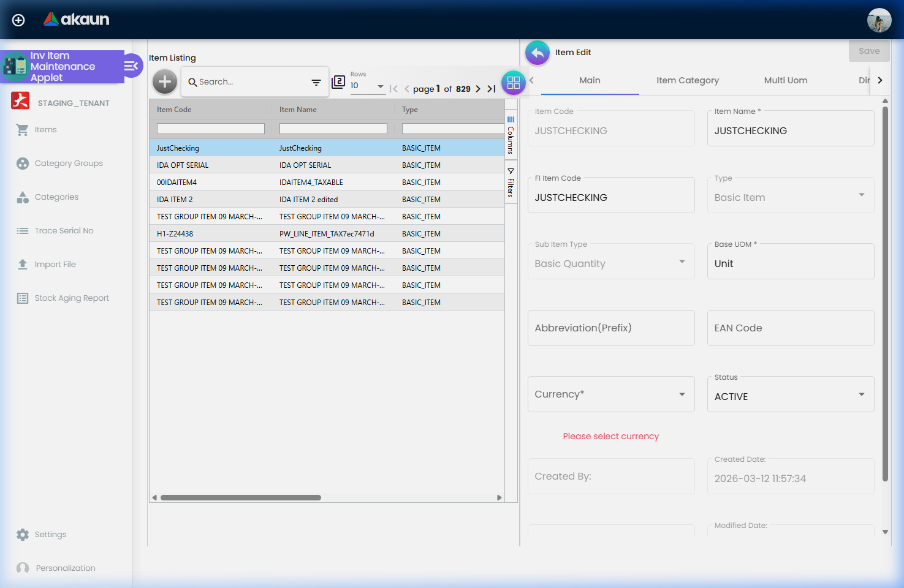Screen dimensions: 904x588
Task: Toggle the Columns side panel
Action: [511, 136]
